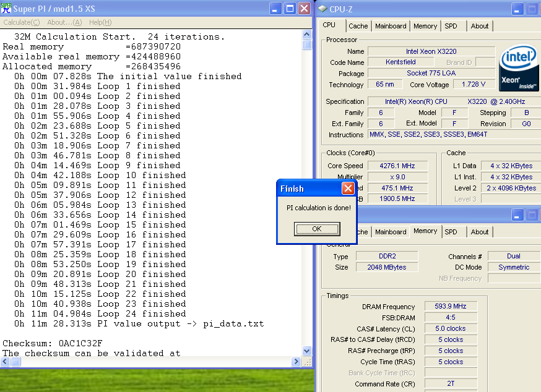Click scroll left arrow in Super PI output
Viewport: 541px width, 392px height.
(5, 362)
